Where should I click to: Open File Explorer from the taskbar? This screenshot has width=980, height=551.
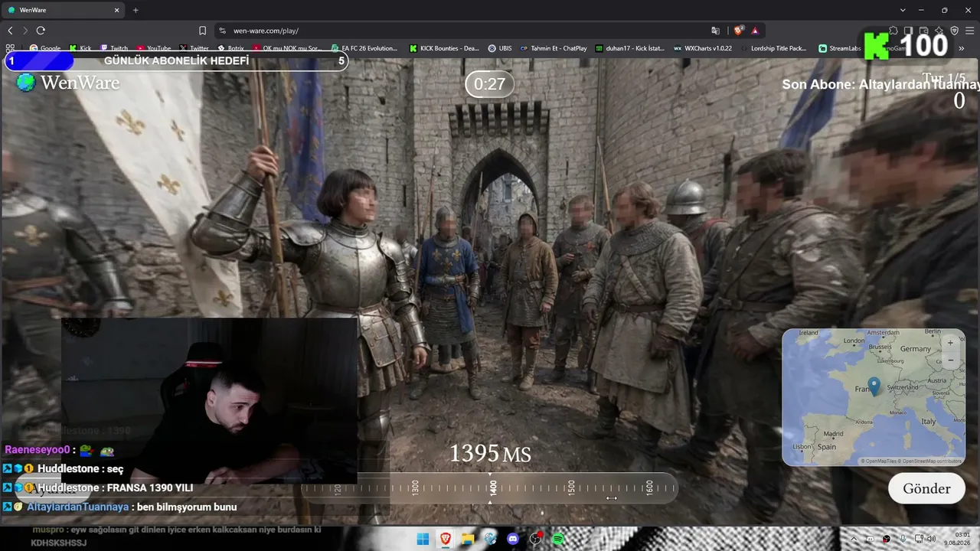pyautogui.click(x=468, y=539)
